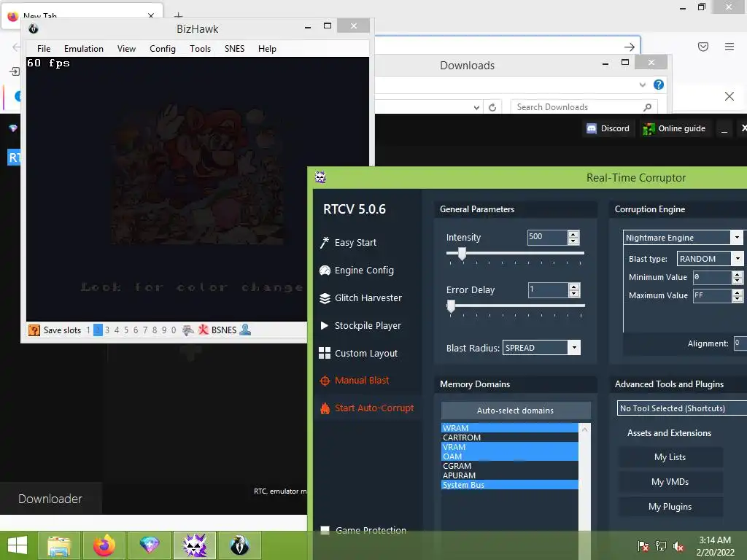
Task: Expand the Downloads address bar dropdown
Action: [x=476, y=108]
